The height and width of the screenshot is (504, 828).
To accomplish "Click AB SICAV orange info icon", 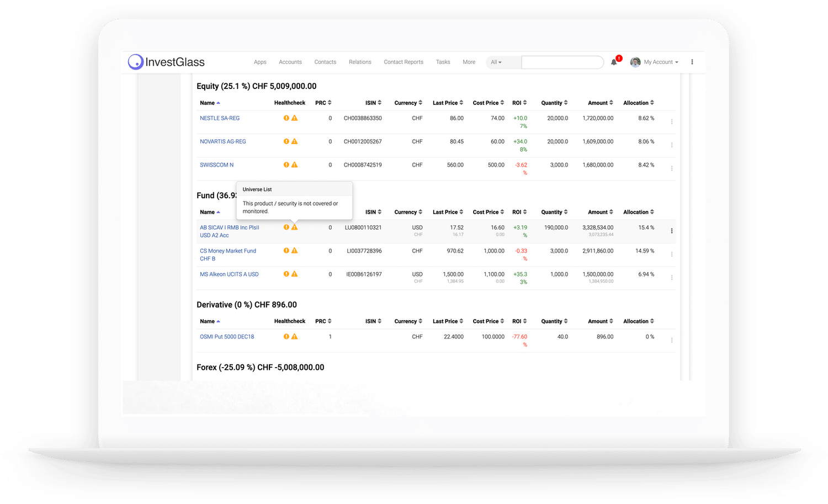I will pos(286,227).
